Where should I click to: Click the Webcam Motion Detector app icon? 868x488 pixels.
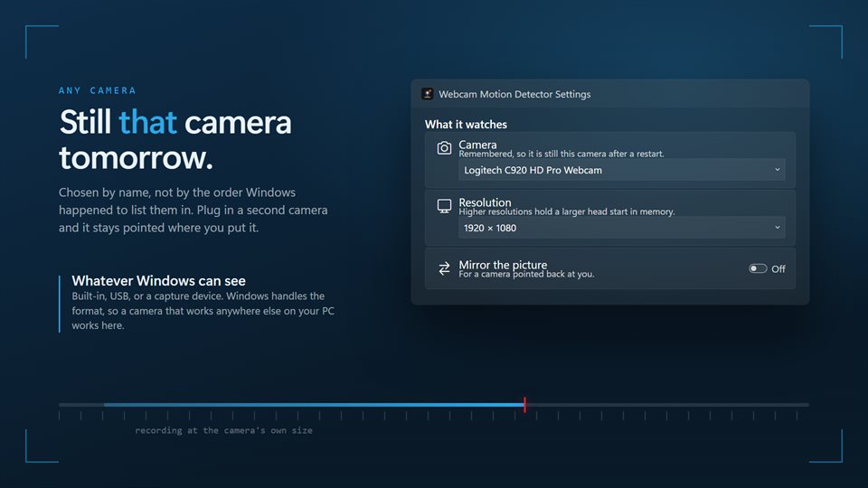tap(428, 93)
